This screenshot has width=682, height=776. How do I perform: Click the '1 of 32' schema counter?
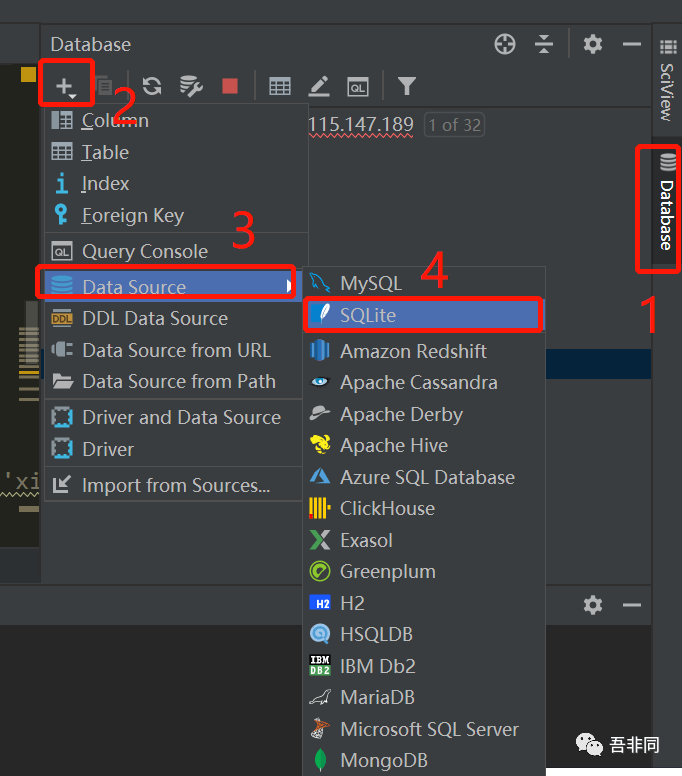point(454,125)
